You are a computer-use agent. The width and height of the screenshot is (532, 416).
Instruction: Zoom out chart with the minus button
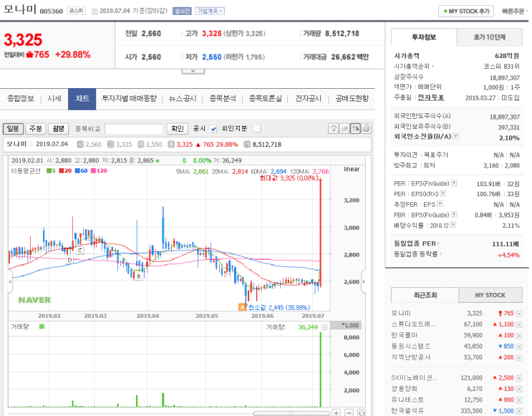pos(349,412)
